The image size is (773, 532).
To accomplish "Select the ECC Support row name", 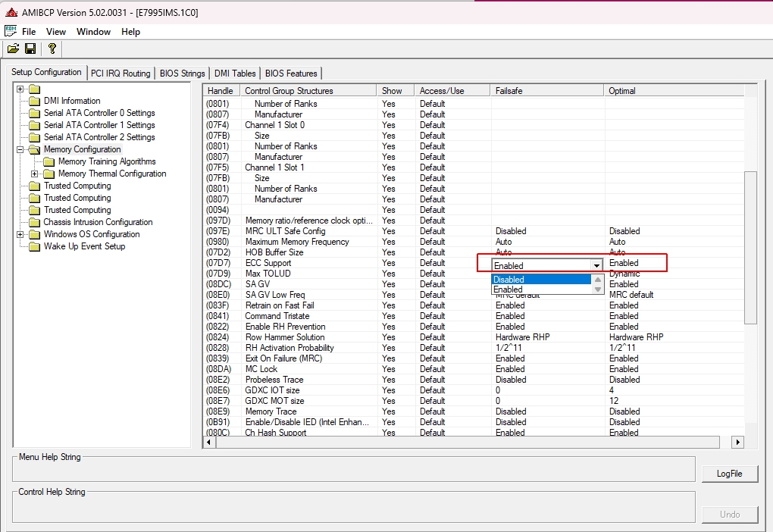I will click(x=269, y=263).
